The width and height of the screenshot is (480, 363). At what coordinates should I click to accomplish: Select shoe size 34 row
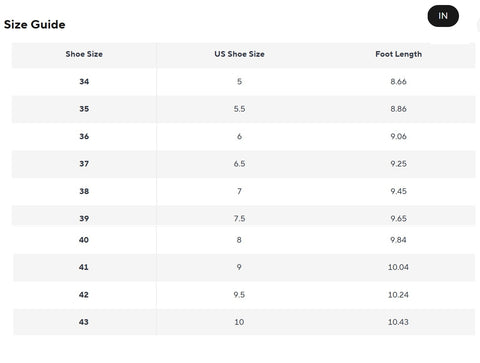244,82
